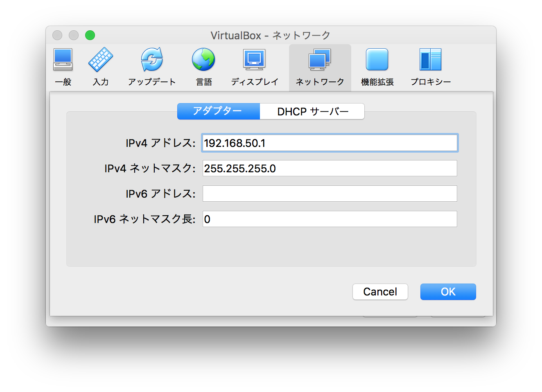This screenshot has width=542, height=392.
Task: Select the アダプター tab
Action: [218, 111]
